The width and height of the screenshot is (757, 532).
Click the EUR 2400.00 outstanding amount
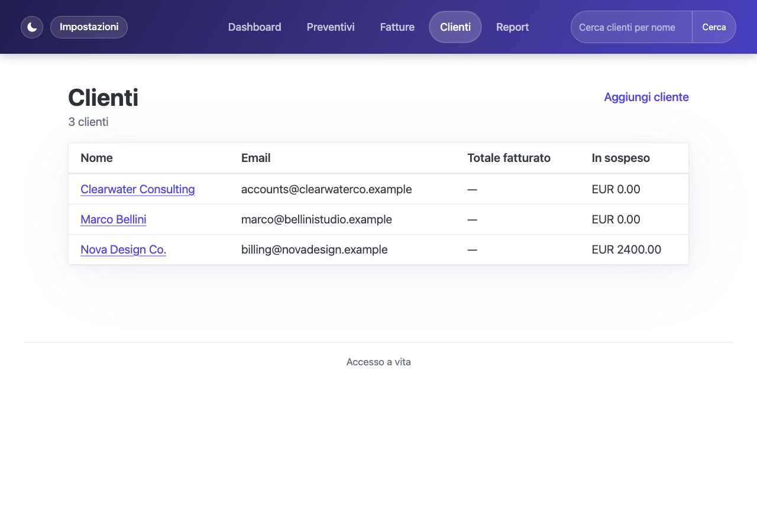(x=626, y=249)
